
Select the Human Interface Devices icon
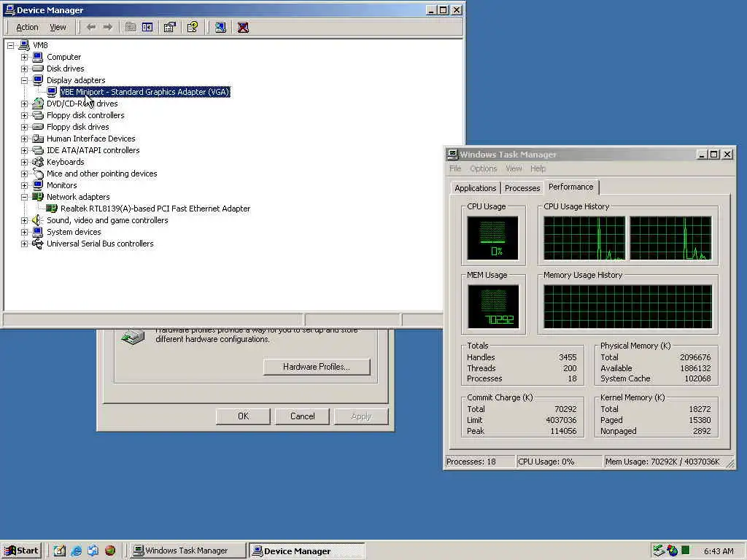[x=38, y=139]
